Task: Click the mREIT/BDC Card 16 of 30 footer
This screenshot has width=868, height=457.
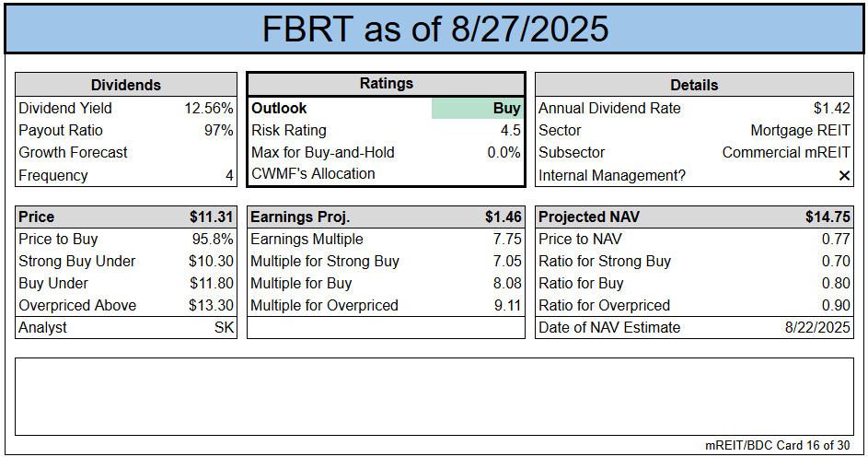Action: coord(777,445)
